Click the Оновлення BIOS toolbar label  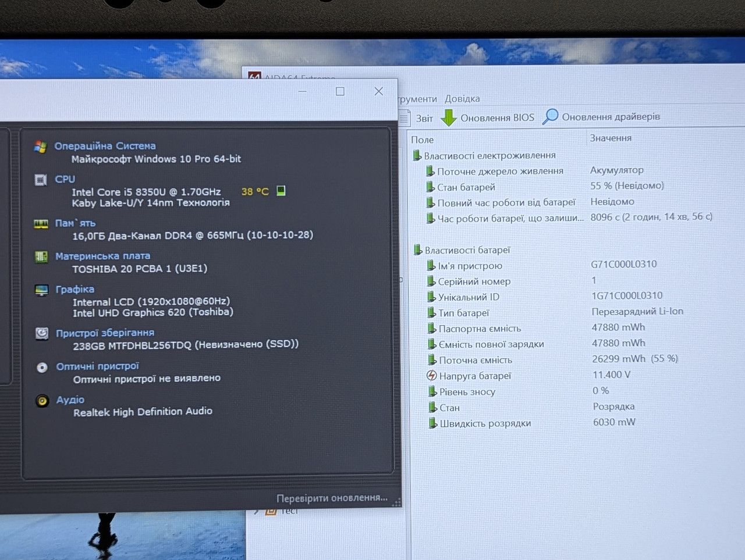click(497, 118)
